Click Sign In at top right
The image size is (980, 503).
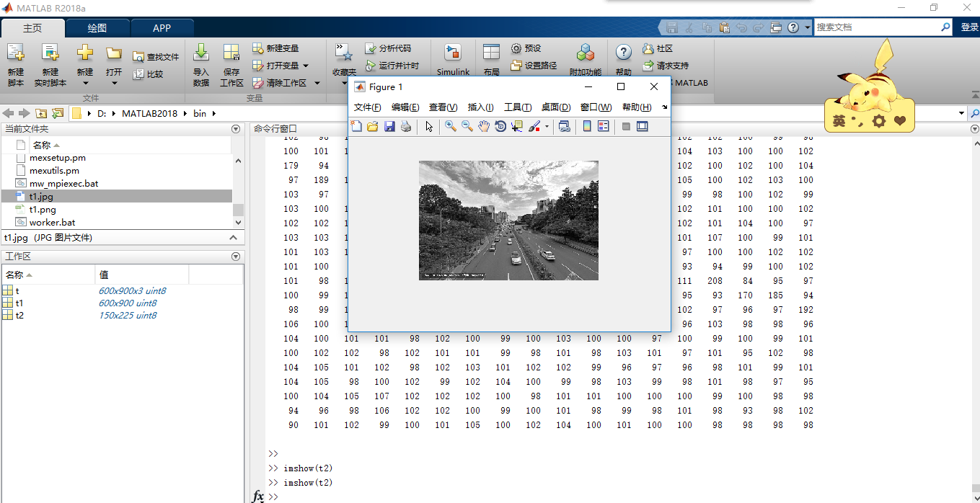point(970,27)
